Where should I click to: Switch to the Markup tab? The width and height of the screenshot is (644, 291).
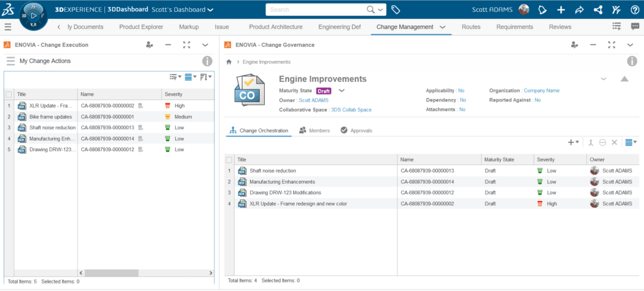pyautogui.click(x=189, y=26)
